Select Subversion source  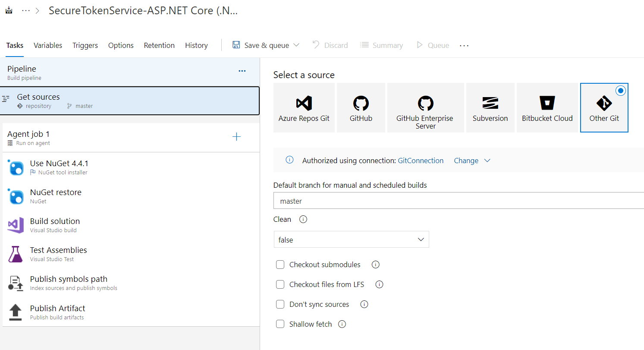(x=490, y=107)
